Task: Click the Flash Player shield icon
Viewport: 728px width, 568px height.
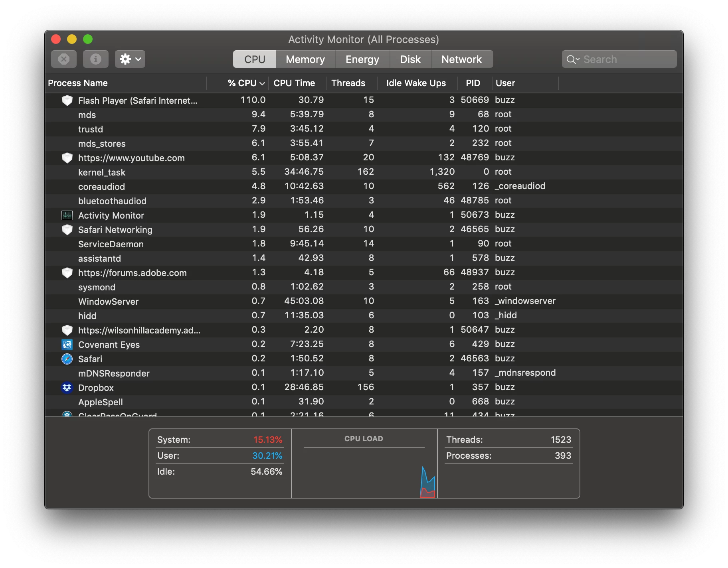Action: tap(67, 101)
